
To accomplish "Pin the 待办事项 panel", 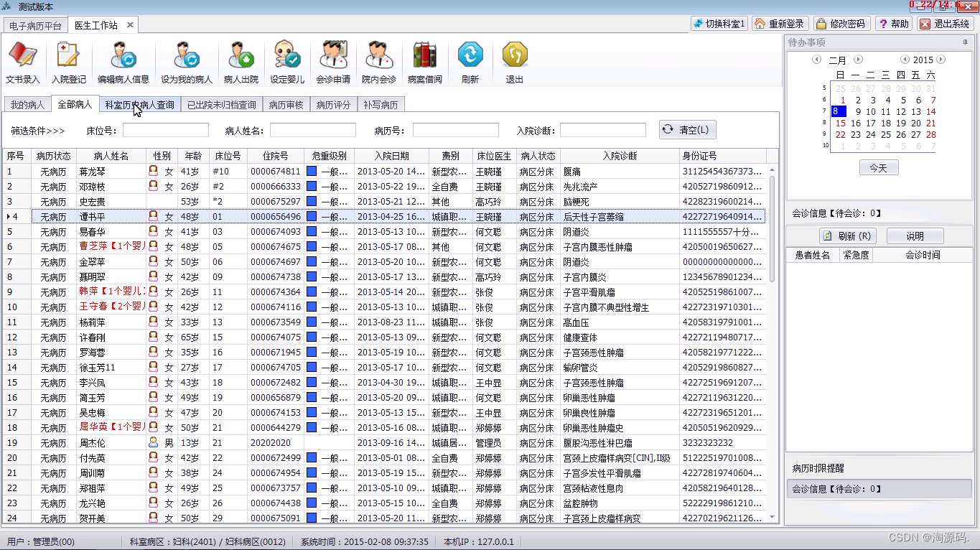I will click(965, 42).
